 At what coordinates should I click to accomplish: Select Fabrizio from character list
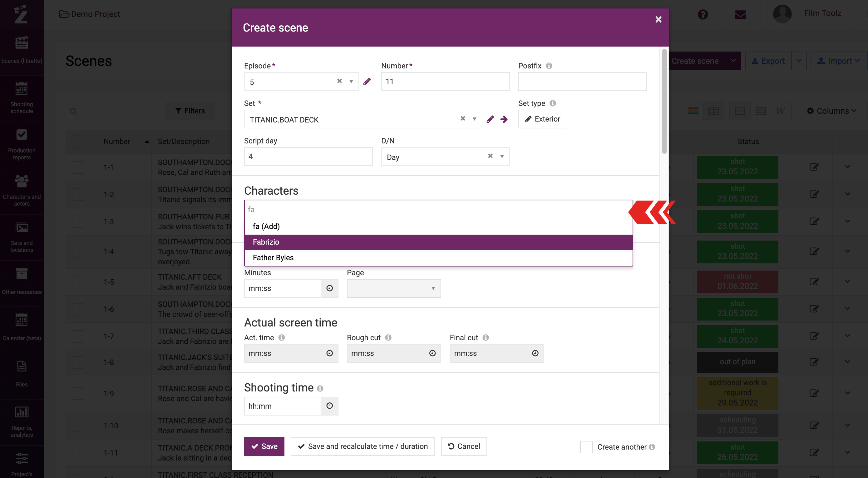coord(438,242)
